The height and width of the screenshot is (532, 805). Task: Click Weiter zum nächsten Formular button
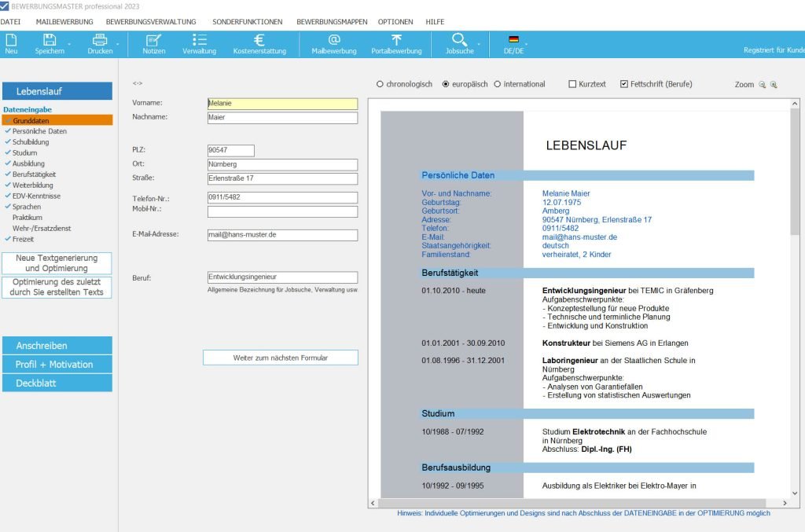tap(281, 358)
